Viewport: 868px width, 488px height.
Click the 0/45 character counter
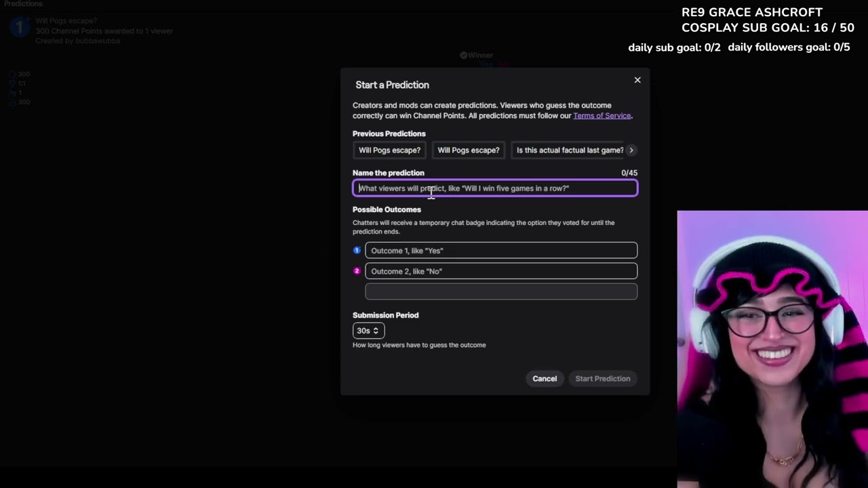tap(629, 173)
